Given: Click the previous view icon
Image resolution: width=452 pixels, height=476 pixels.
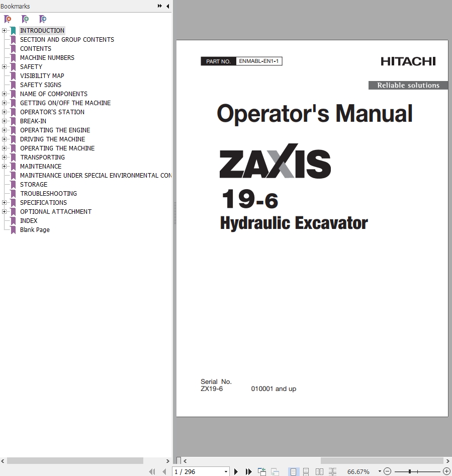Looking at the screenshot, I should (262, 471).
